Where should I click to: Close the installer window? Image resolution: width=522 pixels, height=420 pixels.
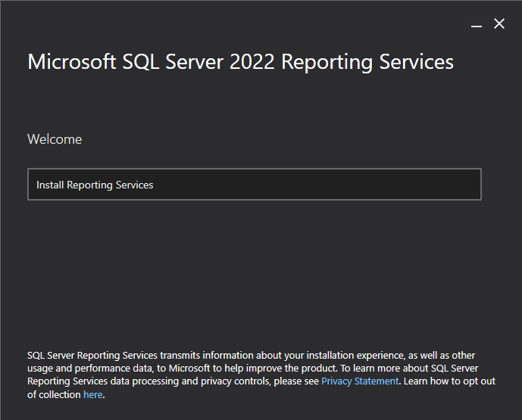[499, 23]
